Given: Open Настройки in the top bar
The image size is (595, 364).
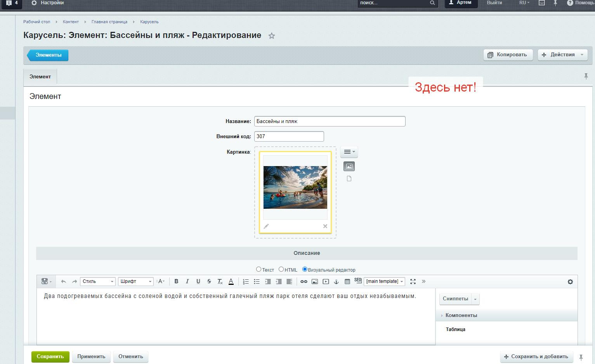Looking at the screenshot, I should pyautogui.click(x=48, y=3).
